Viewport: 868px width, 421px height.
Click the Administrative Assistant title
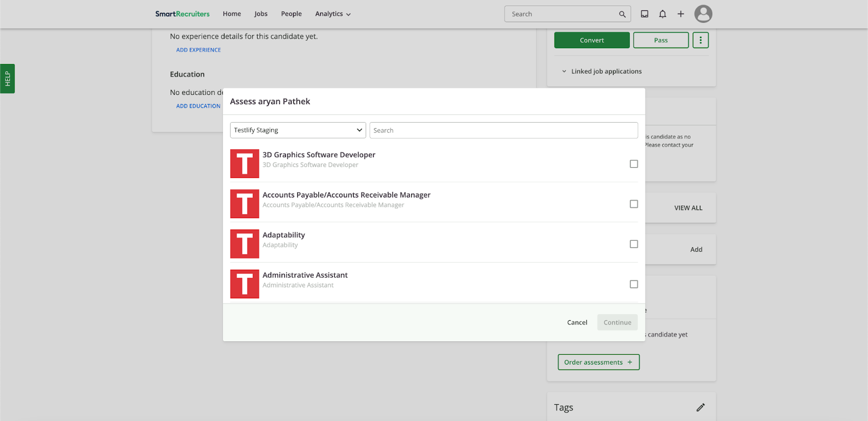(305, 275)
